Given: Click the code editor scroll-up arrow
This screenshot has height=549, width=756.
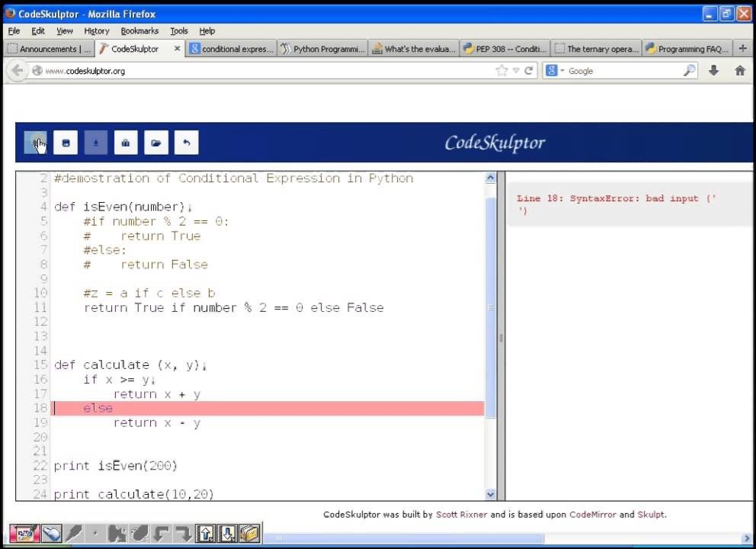Looking at the screenshot, I should 490,178.
